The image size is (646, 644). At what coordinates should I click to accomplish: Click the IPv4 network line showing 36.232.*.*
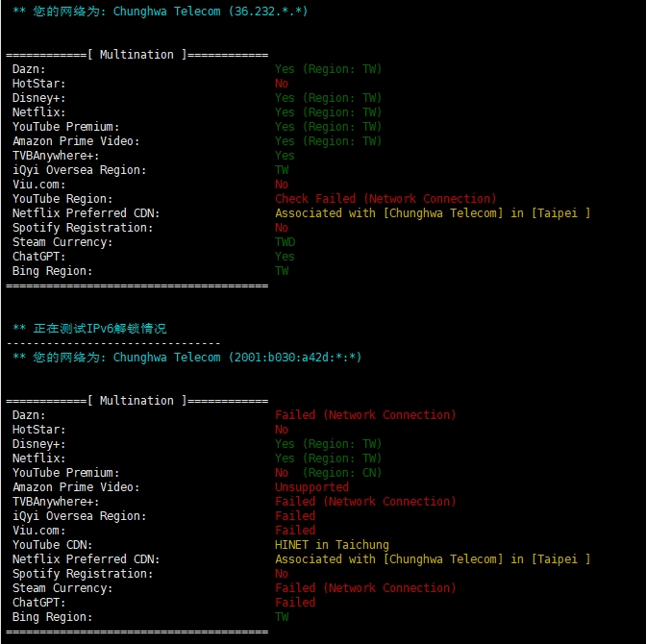pos(160,12)
